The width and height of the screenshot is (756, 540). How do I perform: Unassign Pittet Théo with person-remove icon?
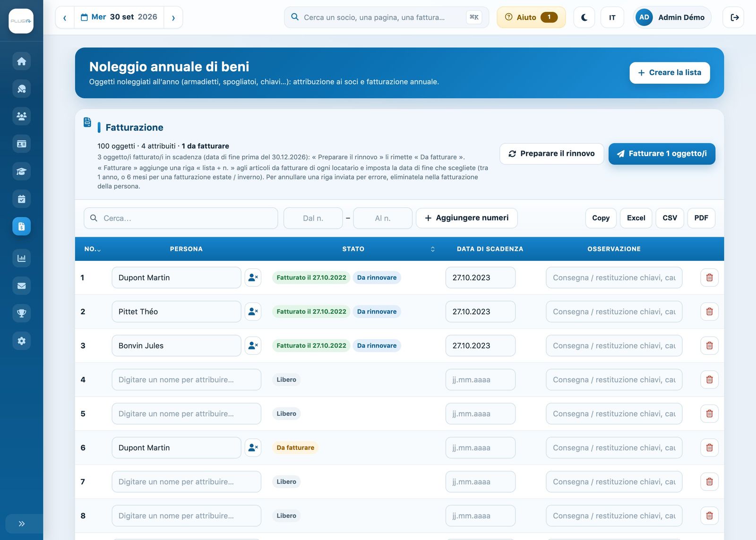pos(253,311)
